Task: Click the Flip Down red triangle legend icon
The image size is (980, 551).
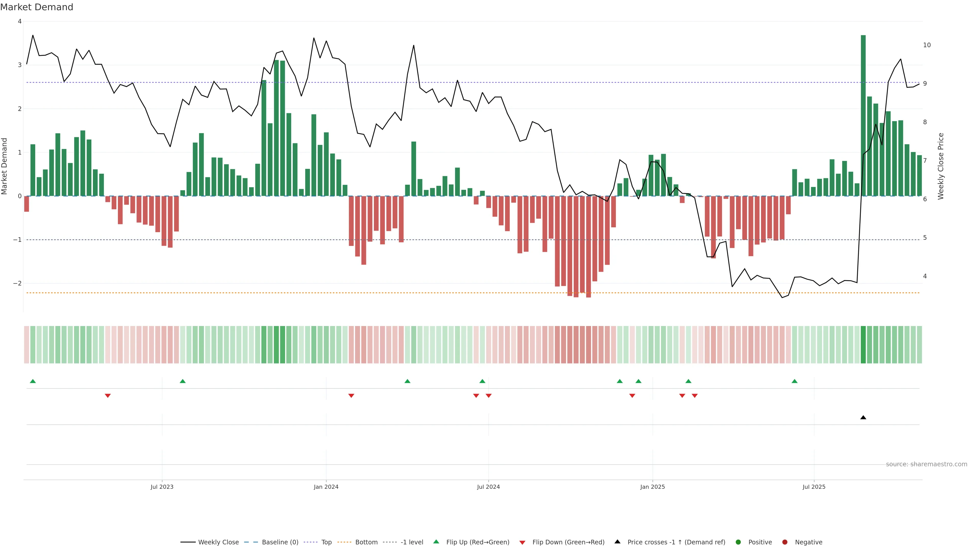Action: pos(522,542)
